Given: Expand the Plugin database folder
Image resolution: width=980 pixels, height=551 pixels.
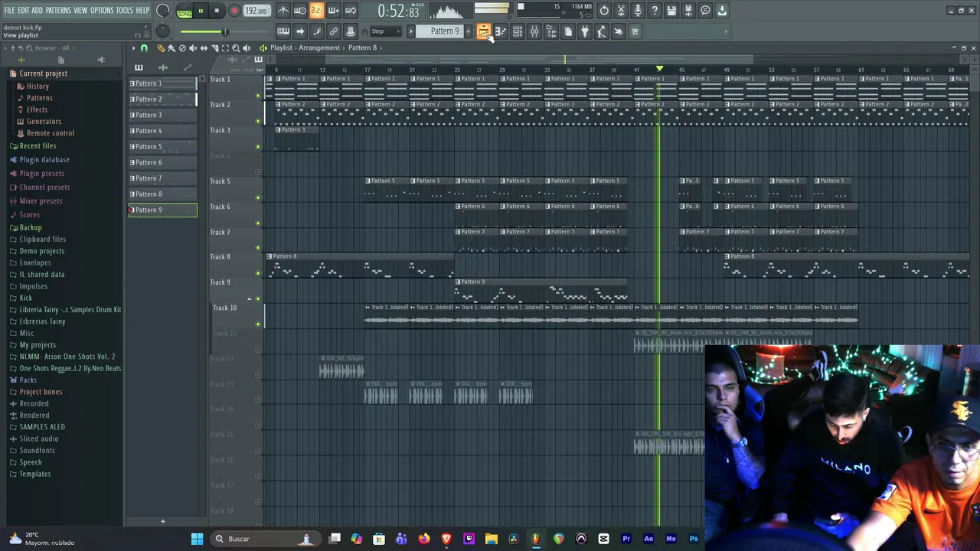Looking at the screenshot, I should [44, 159].
